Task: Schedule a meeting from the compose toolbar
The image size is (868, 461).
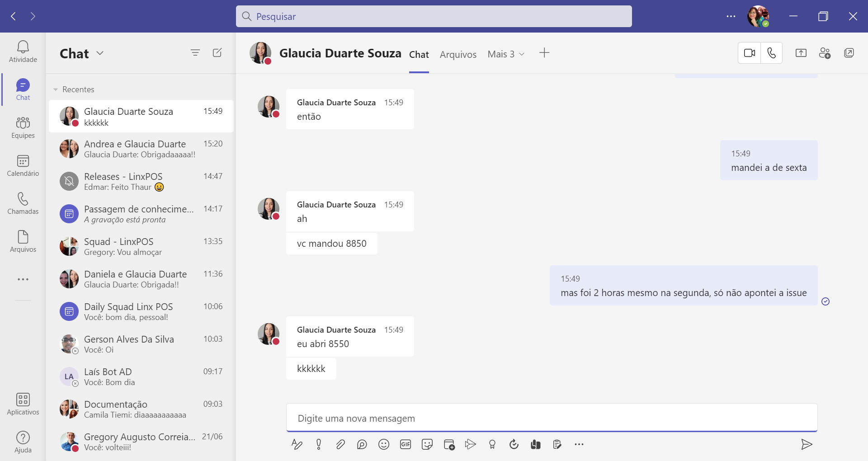Action: [x=449, y=445]
